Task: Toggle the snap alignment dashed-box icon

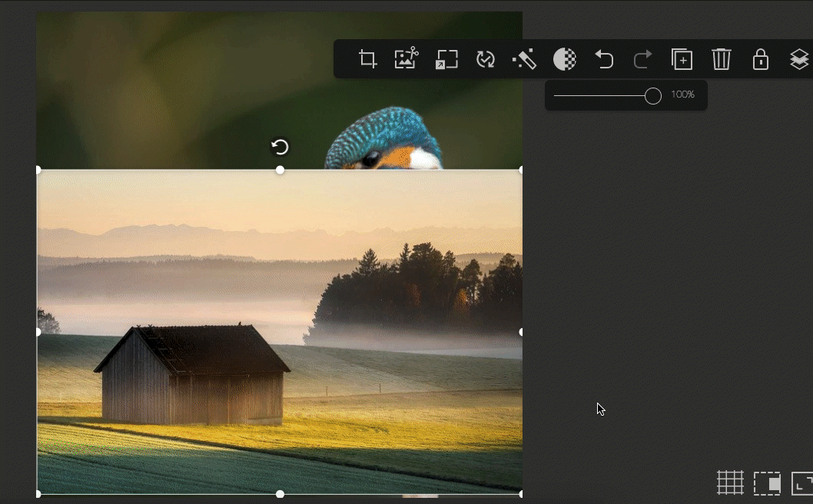Action: [x=767, y=482]
